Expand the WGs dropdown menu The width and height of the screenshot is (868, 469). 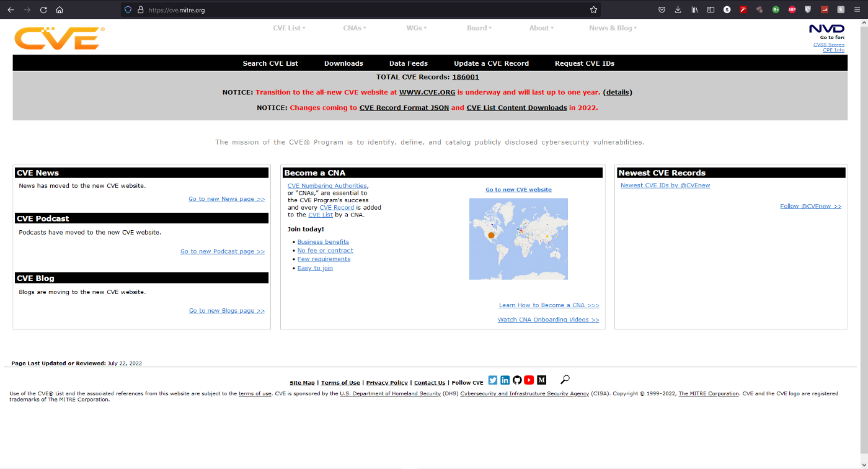coord(417,28)
